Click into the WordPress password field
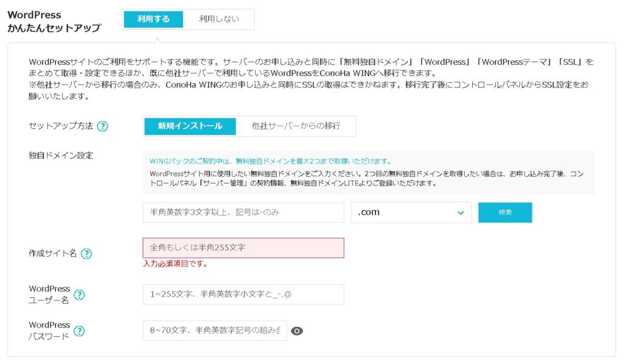The height and width of the screenshot is (364, 623). click(215, 331)
